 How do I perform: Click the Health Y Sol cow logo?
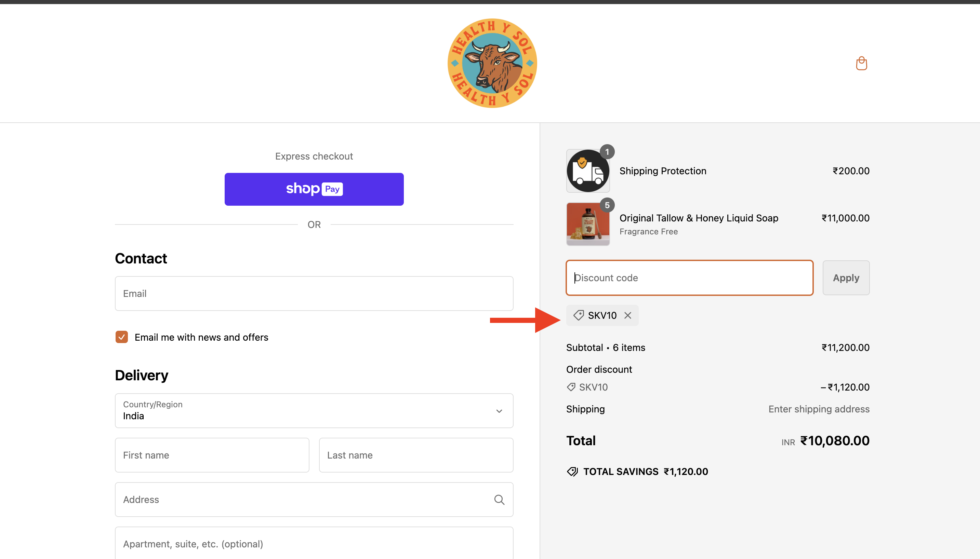tap(492, 63)
